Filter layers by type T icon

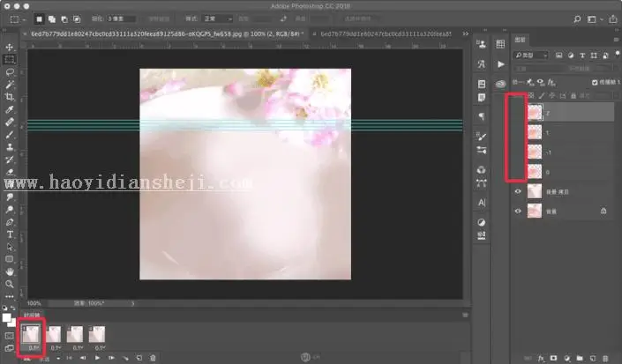[582, 56]
